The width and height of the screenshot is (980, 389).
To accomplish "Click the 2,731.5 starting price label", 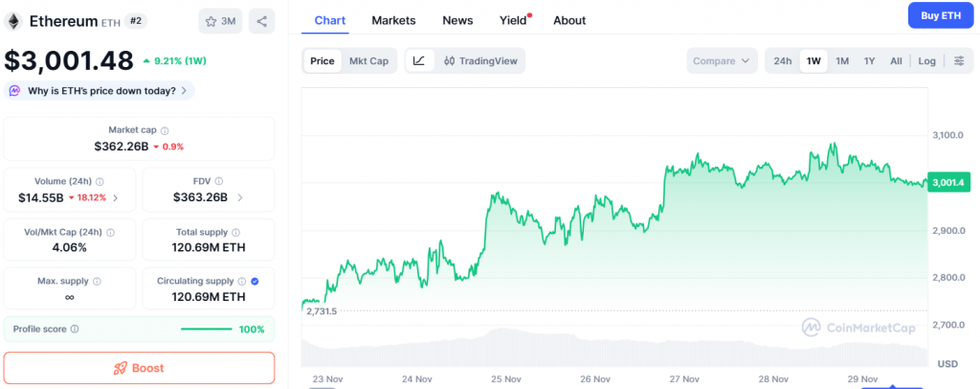I will coord(322,310).
